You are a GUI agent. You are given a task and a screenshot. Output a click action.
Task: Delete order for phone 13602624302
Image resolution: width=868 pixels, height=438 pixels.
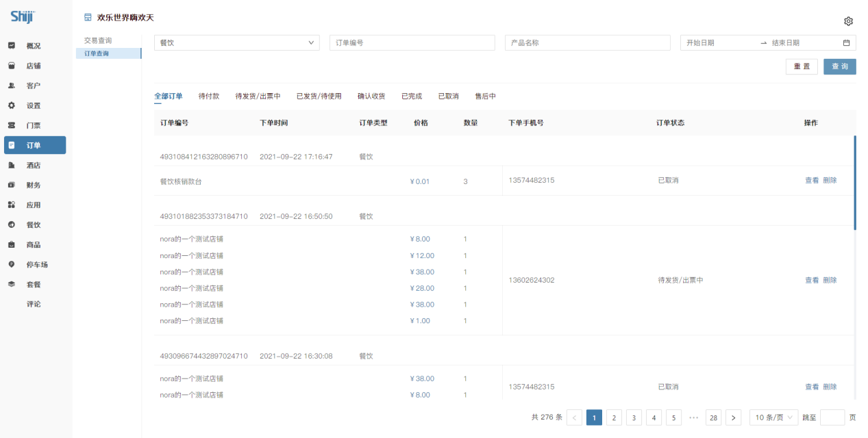point(830,280)
